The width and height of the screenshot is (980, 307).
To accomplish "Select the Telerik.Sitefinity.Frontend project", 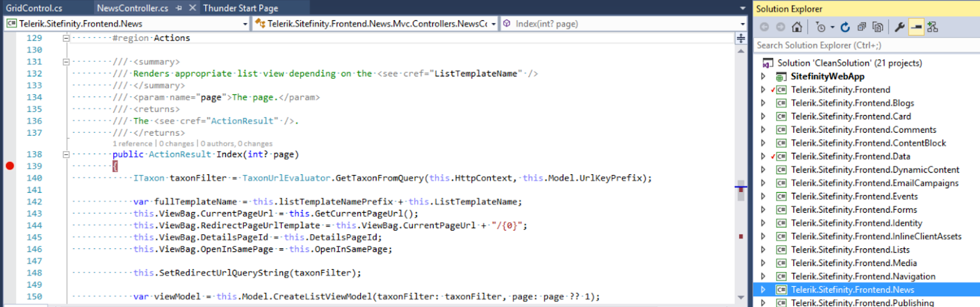I will [840, 90].
